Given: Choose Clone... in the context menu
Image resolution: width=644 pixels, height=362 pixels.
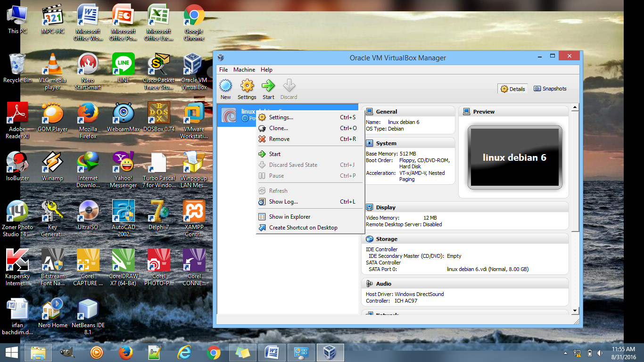Looking at the screenshot, I should tap(310, 128).
